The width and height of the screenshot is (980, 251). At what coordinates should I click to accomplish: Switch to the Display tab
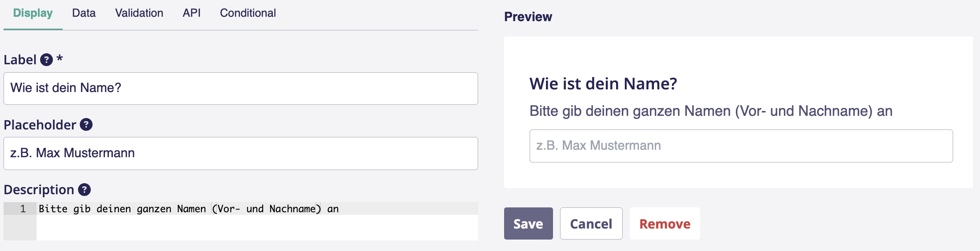[x=33, y=13]
